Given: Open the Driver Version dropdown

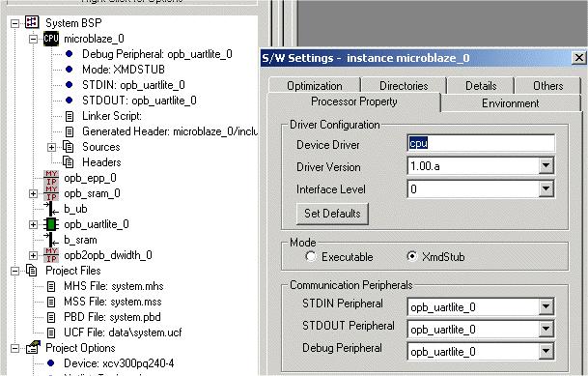Looking at the screenshot, I should click(546, 165).
